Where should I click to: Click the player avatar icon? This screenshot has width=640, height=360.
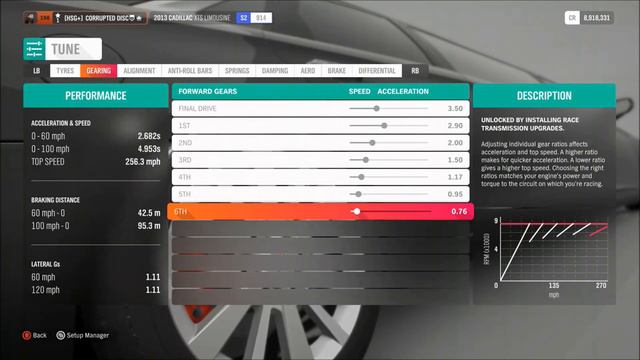[x=30, y=18]
